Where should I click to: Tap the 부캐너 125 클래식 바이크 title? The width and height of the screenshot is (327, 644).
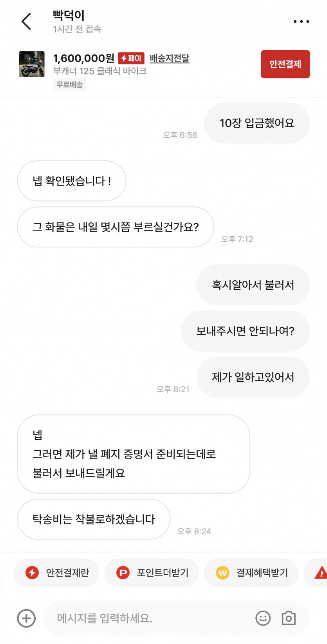pos(100,71)
